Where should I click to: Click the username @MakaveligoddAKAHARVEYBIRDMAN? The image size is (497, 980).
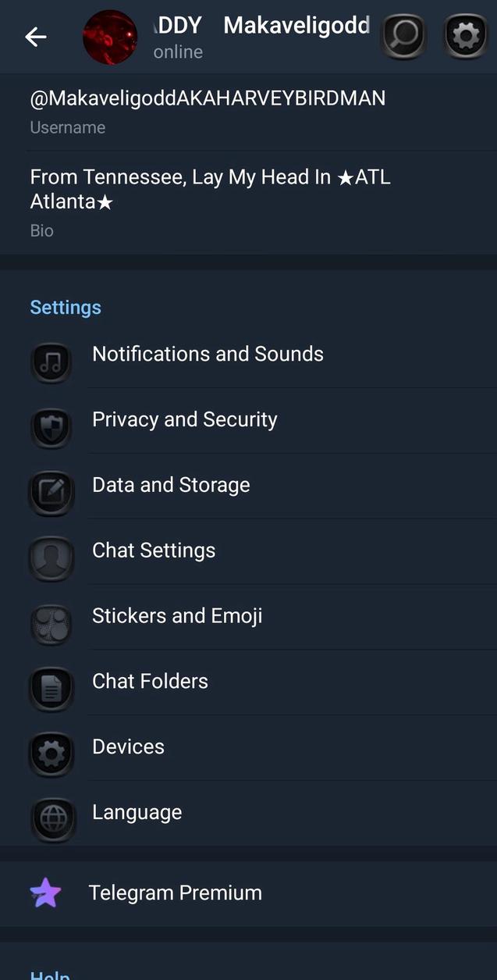[x=207, y=98]
